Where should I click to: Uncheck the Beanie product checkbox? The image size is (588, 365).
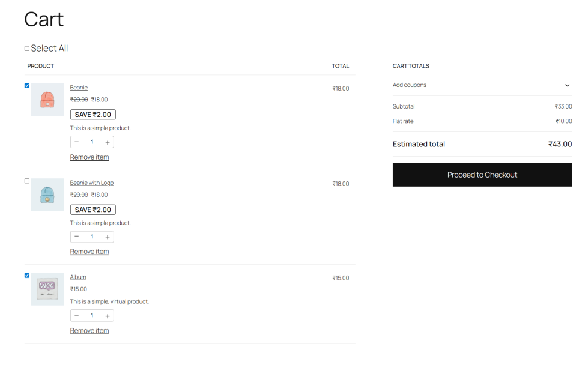[27, 86]
